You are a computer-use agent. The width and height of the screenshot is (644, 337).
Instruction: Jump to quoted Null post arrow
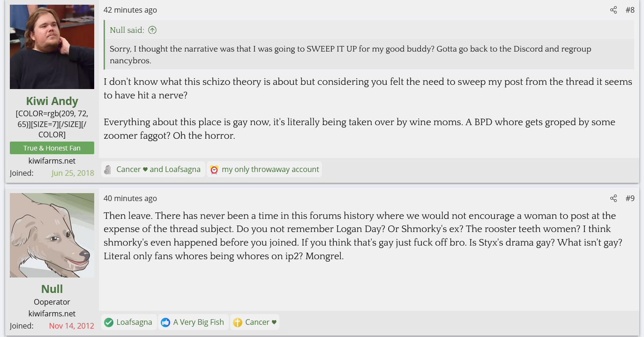point(152,30)
